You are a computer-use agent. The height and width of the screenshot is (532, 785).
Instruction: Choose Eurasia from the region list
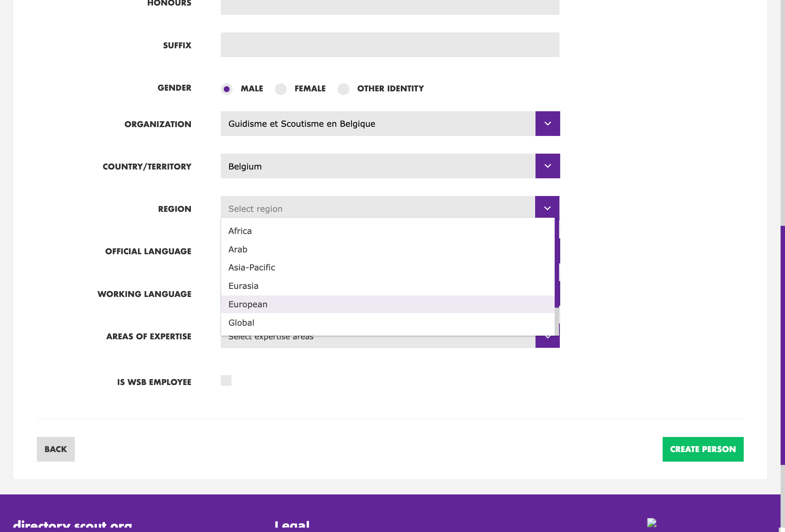388,286
